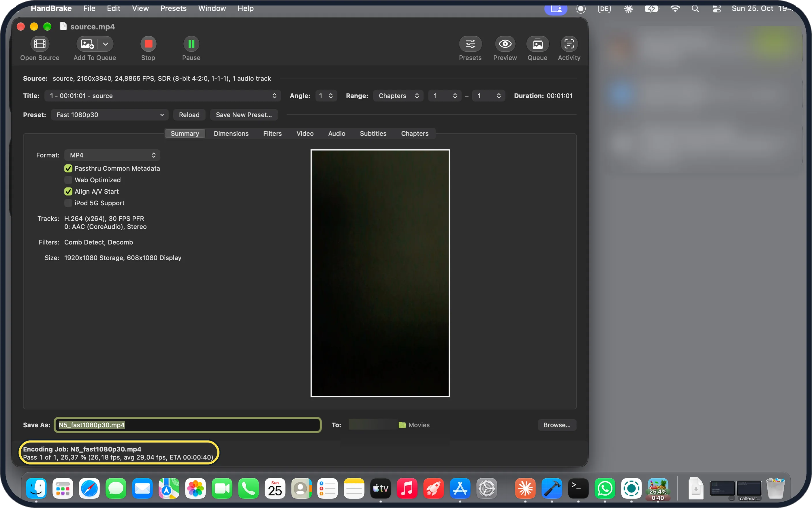Image resolution: width=812 pixels, height=508 pixels.
Task: Open the Activity log
Action: (569, 44)
